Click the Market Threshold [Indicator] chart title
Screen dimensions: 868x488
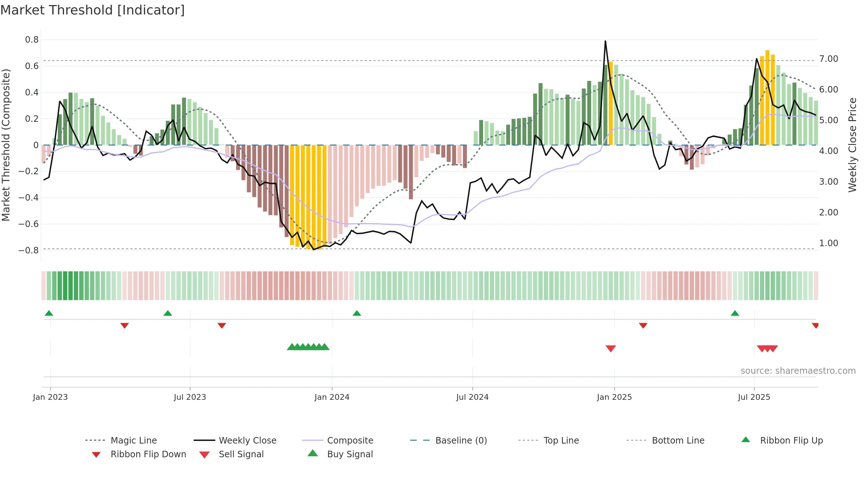click(x=93, y=10)
